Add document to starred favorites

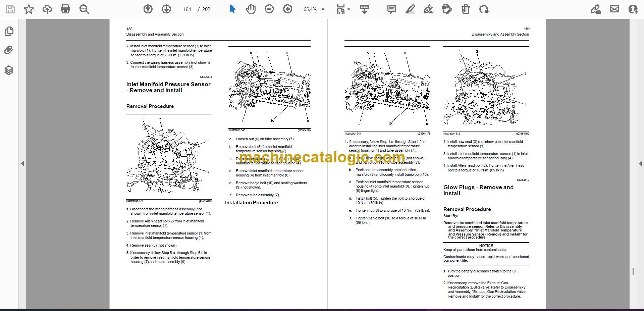(29, 9)
